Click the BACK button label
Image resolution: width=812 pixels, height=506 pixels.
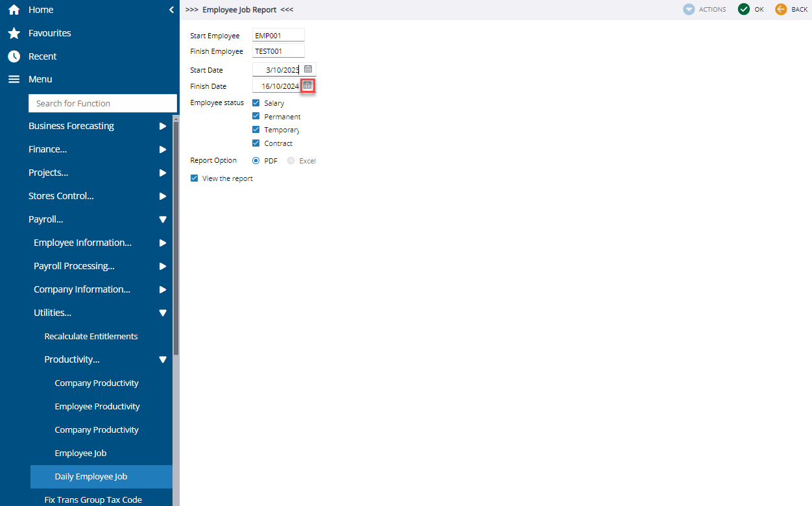click(799, 10)
